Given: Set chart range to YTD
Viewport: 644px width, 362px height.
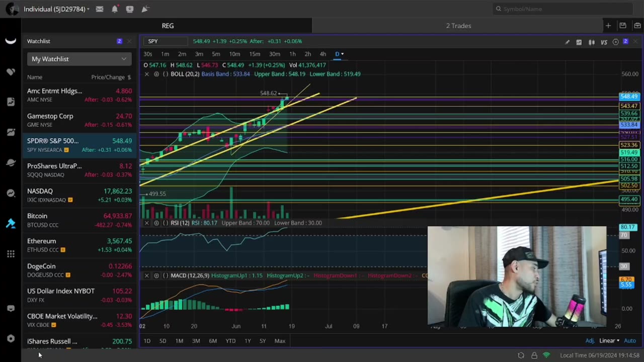Looking at the screenshot, I should [230, 341].
